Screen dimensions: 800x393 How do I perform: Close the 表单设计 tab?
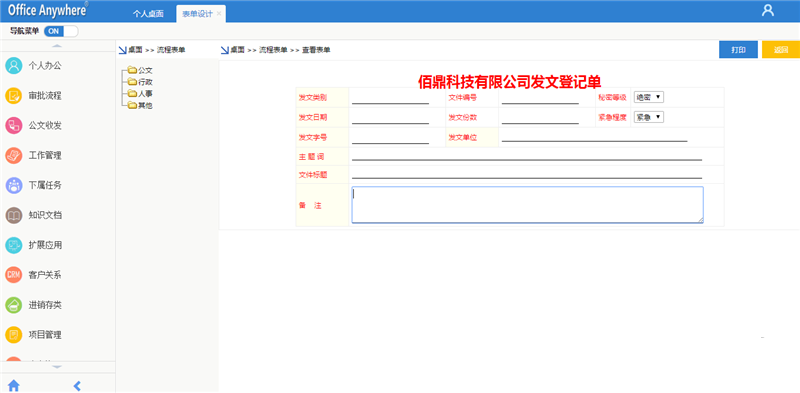pos(219,14)
